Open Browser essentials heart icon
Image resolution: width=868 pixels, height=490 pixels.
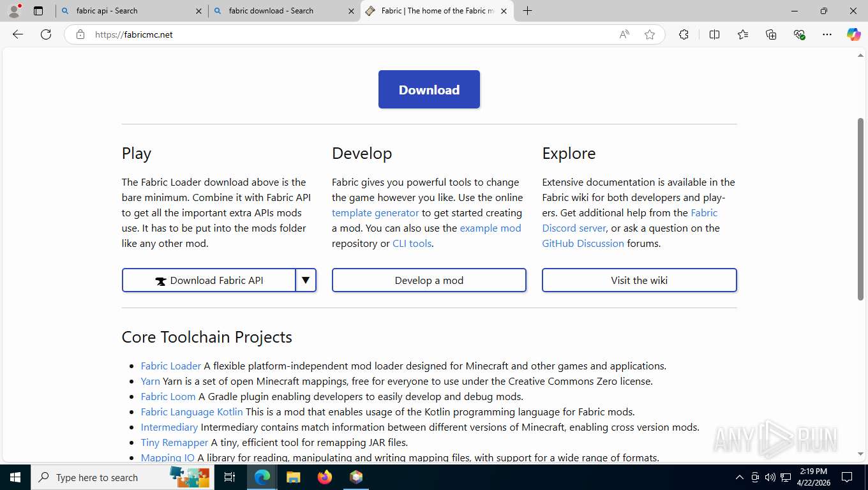click(799, 34)
